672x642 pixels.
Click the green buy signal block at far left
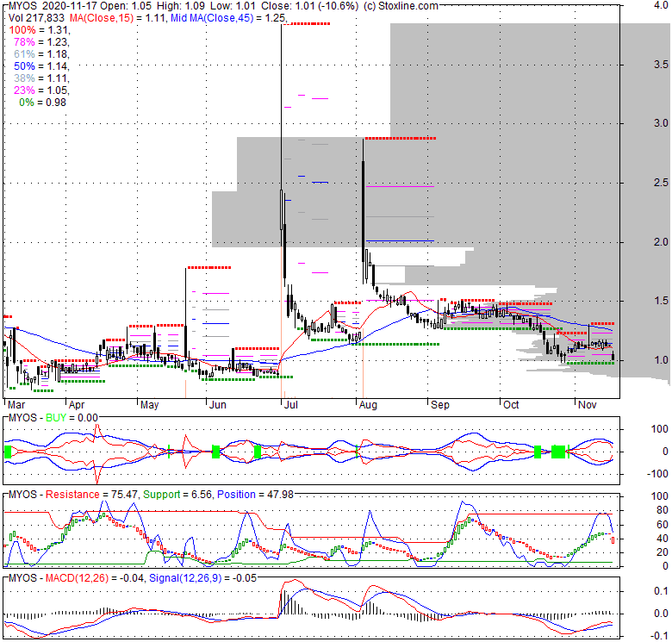[x=8, y=452]
